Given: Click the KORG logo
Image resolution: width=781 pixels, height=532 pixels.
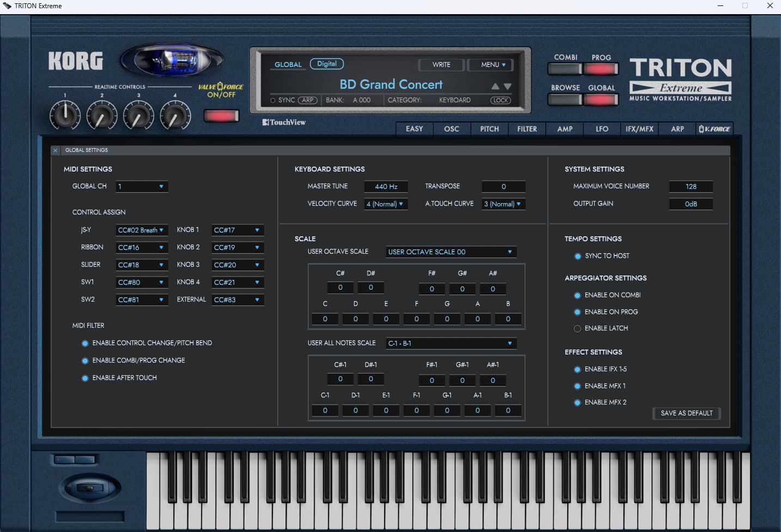Looking at the screenshot, I should pyautogui.click(x=76, y=61).
